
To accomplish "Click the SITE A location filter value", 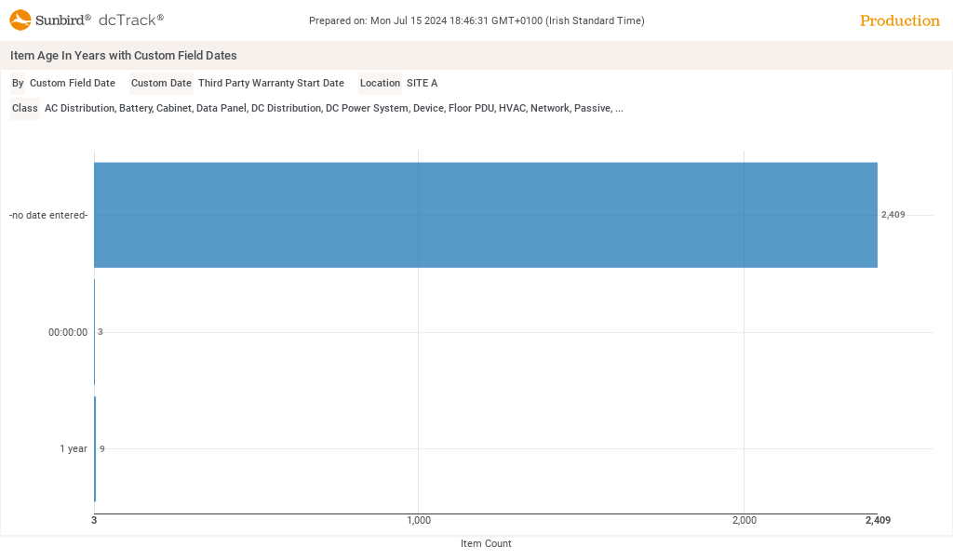I will [422, 83].
